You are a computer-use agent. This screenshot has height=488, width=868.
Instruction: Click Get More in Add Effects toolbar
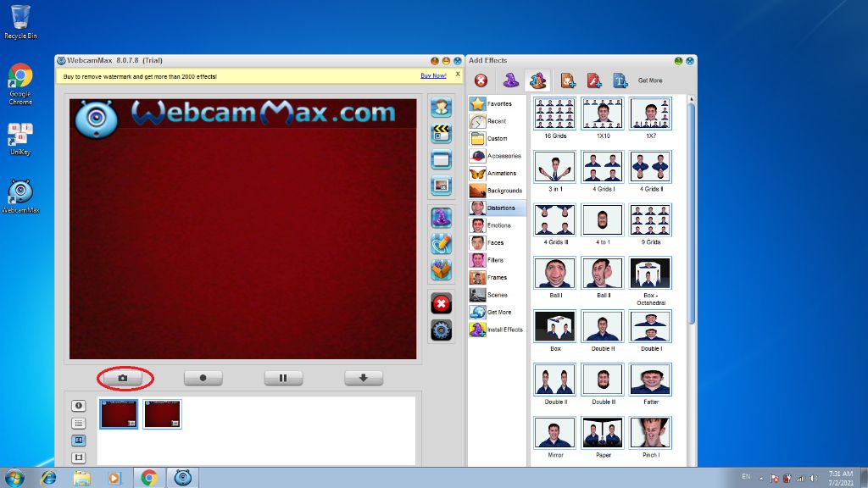pos(650,80)
